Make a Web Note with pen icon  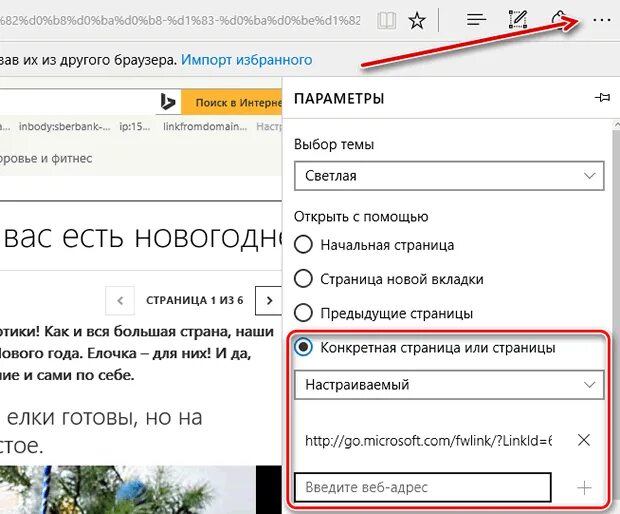(518, 19)
